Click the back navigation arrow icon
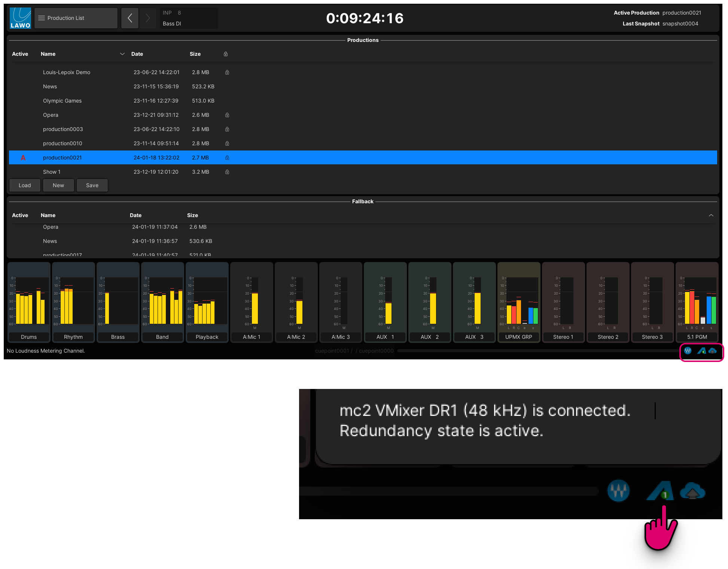Screen dimensions: 728x569 (x=130, y=18)
